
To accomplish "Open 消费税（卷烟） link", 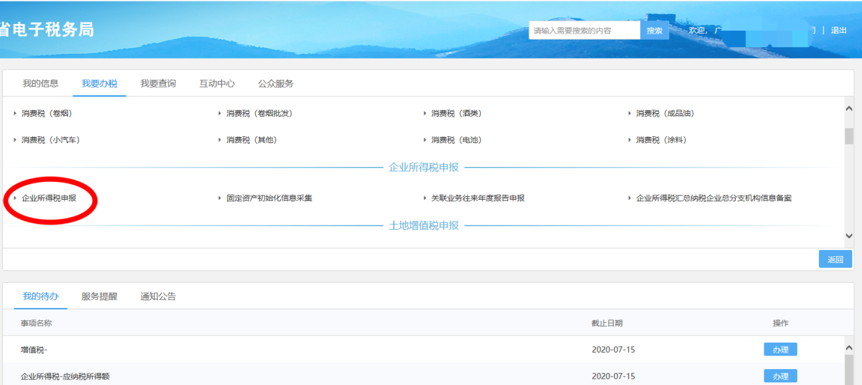I will (47, 113).
